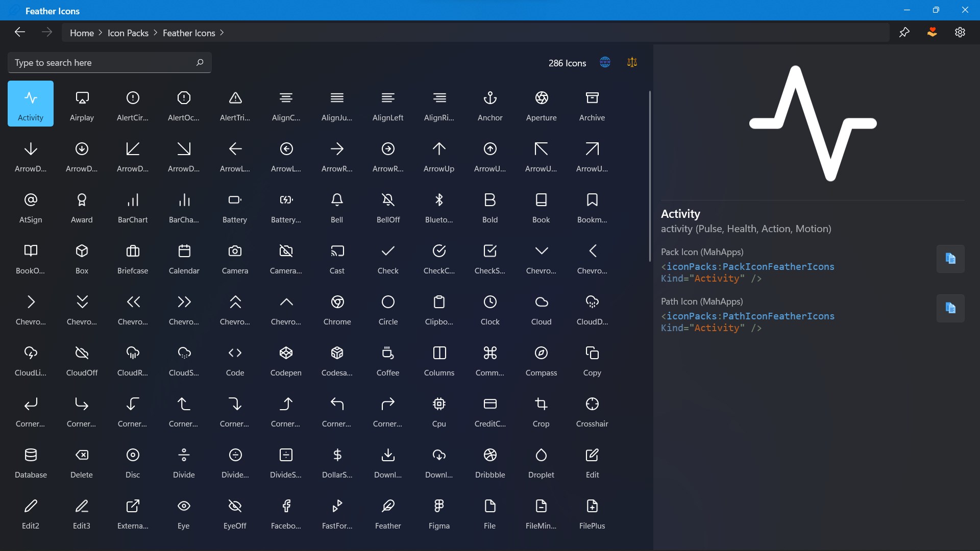
Task: Click the Camera icon tile
Action: pos(235,257)
